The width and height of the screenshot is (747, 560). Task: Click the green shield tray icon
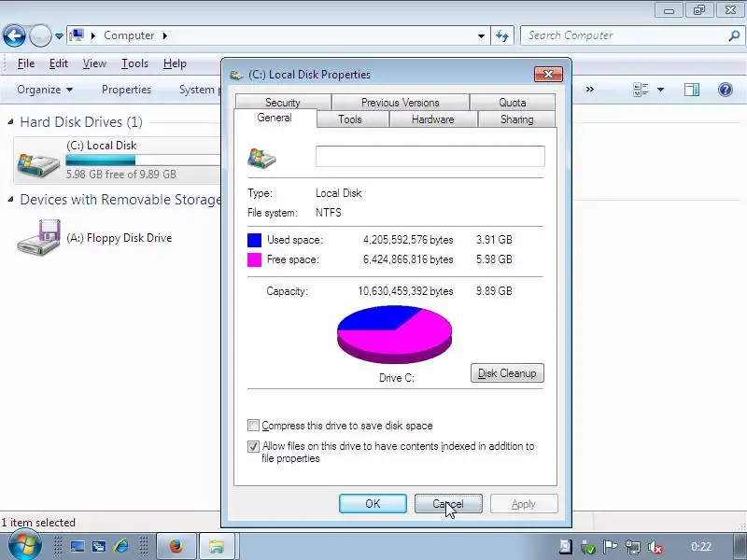tap(588, 547)
